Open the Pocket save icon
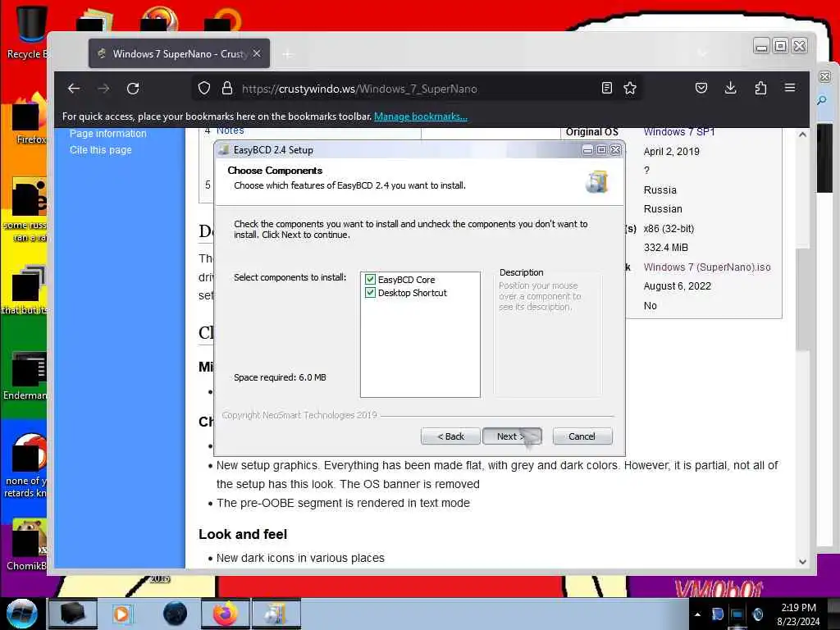The image size is (840, 630). coord(701,88)
